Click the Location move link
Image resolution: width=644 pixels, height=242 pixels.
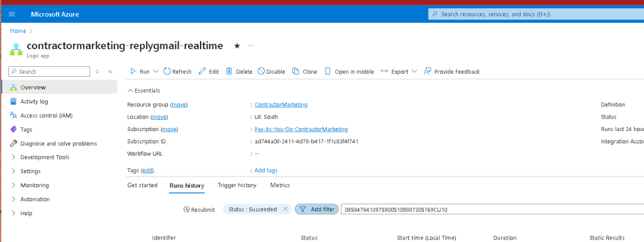pyautogui.click(x=159, y=117)
